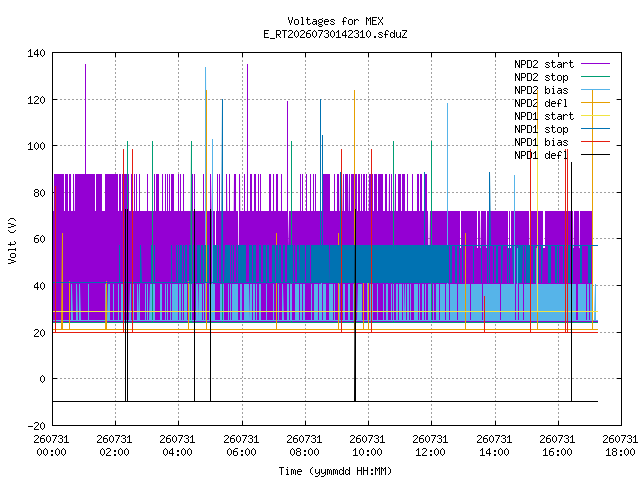Click the x-axis tick label 10:00

click(x=367, y=453)
